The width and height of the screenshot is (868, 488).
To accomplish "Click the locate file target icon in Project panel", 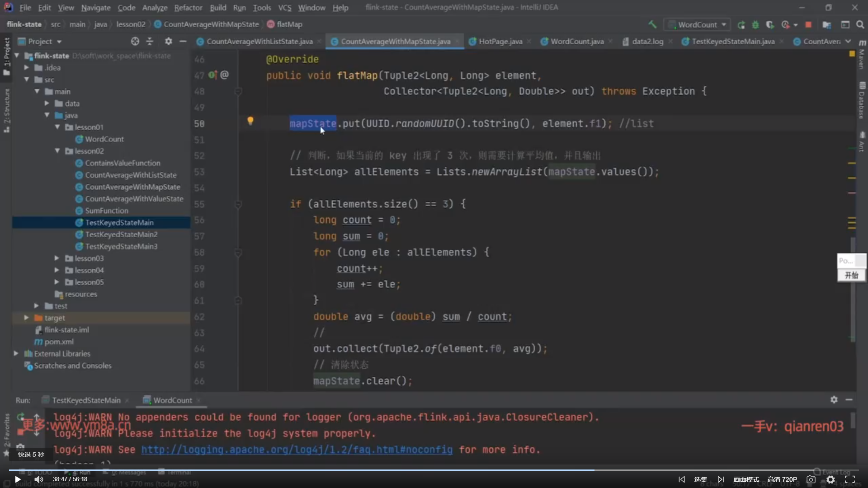I will click(135, 41).
